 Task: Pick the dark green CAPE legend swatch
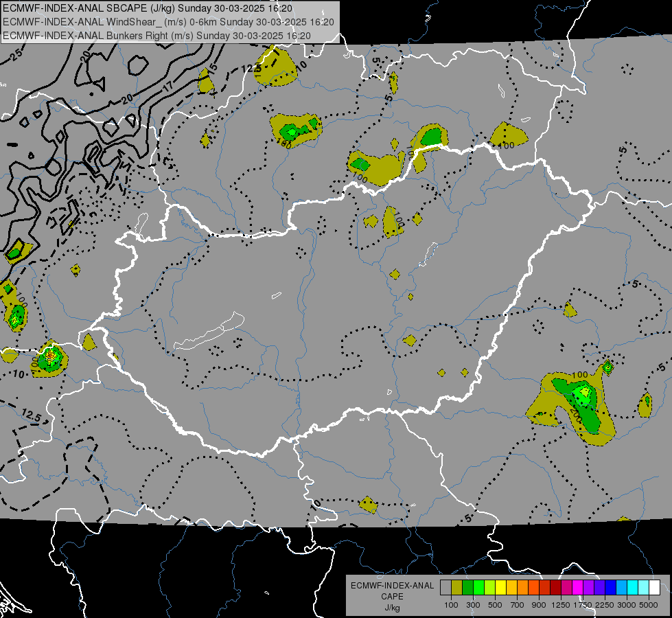(467, 587)
